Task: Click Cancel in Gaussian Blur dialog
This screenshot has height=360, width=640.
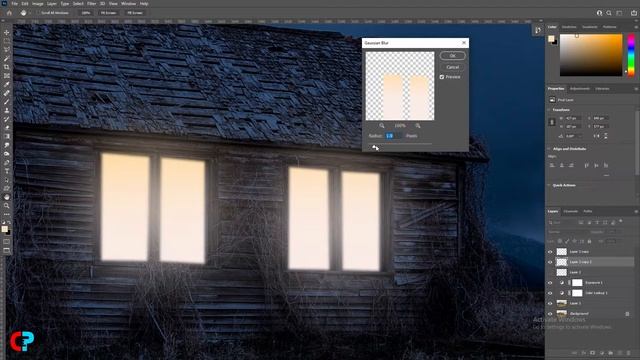Action: 453,67
